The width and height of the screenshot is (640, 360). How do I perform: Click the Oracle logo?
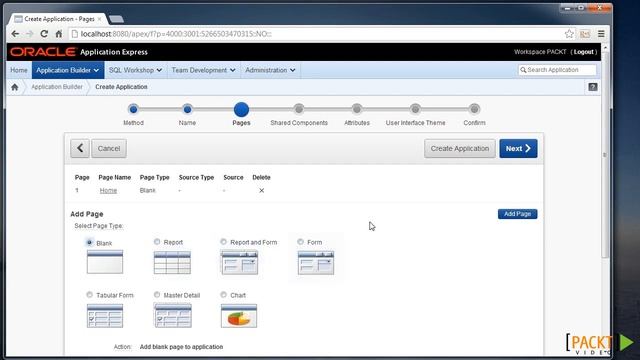43,52
